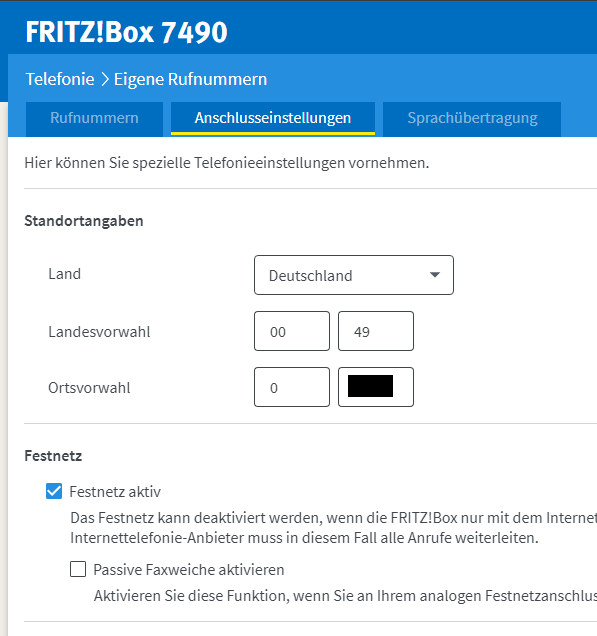Click the redacted Ortsvorwahl area code field
Image resolution: width=597 pixels, height=636 pixels.
376,387
